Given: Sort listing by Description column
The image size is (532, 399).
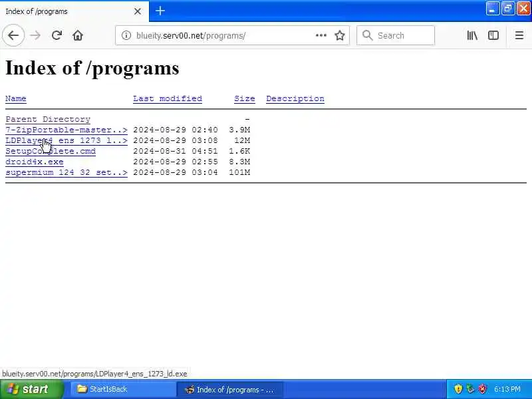Looking at the screenshot, I should coord(295,98).
